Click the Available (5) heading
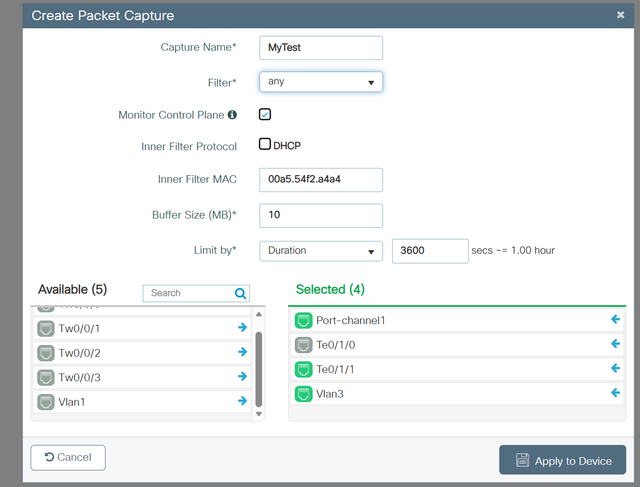Screen dimensions: 640x487 point(73,289)
